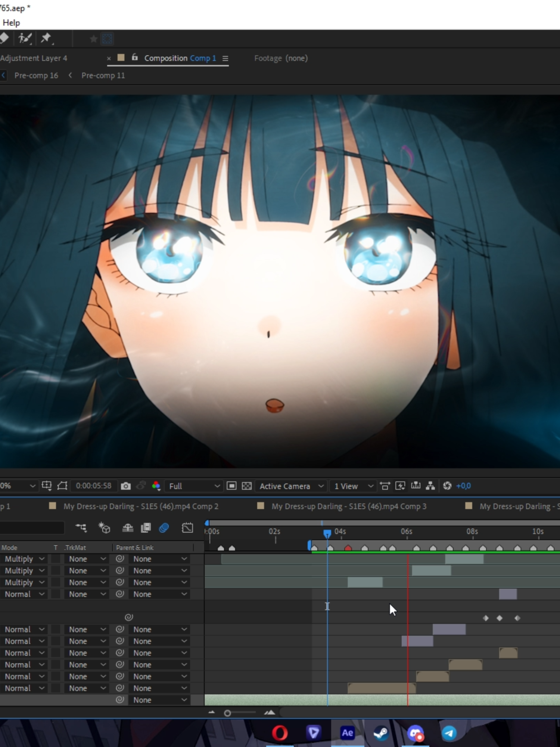Toggle Draft 3D in the timeline
560x747 pixels.
[x=104, y=528]
